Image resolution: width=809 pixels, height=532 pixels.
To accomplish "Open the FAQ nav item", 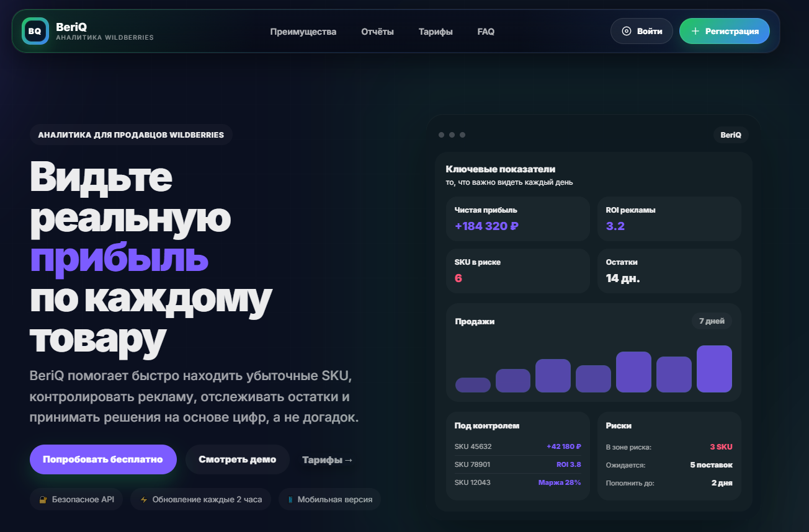I will [486, 32].
